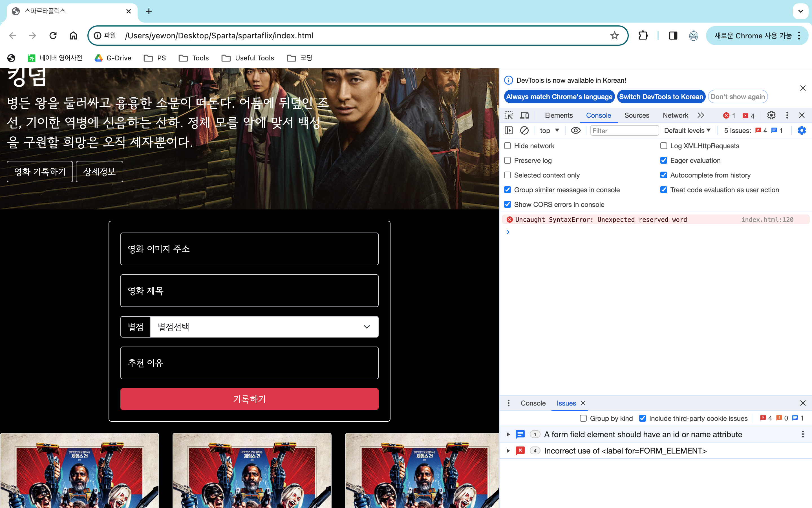Dismiss the DevTools language notification bar
The width and height of the screenshot is (812, 508).
point(803,88)
